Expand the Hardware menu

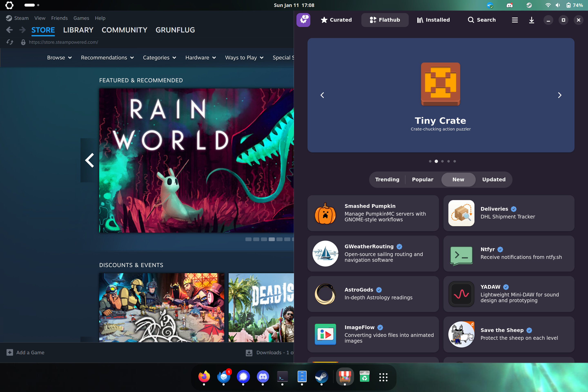pyautogui.click(x=200, y=58)
